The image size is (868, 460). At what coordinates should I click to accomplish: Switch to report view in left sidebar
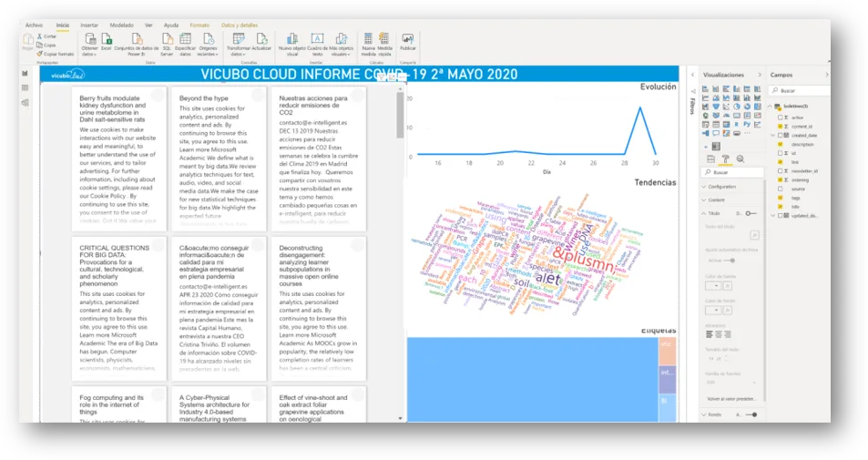click(x=25, y=73)
